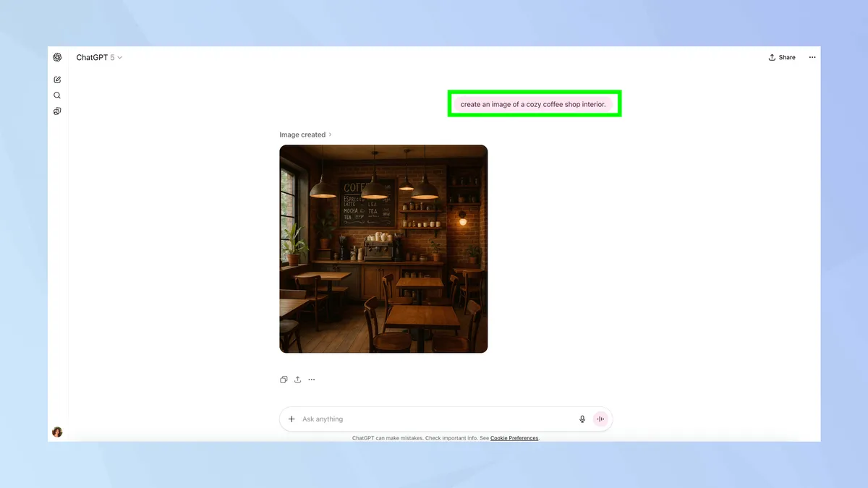Open the profile avatar menu
The image size is (868, 488).
coord(57,432)
